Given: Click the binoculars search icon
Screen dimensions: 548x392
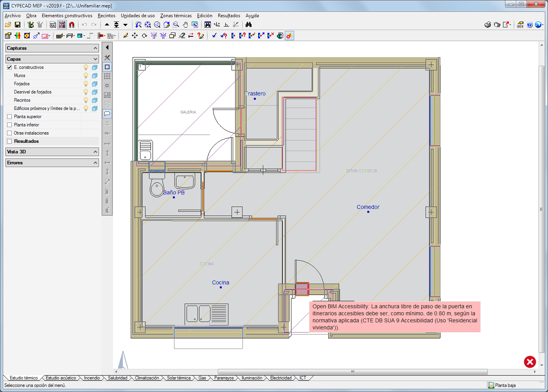Looking at the screenshot, I should coord(248,25).
